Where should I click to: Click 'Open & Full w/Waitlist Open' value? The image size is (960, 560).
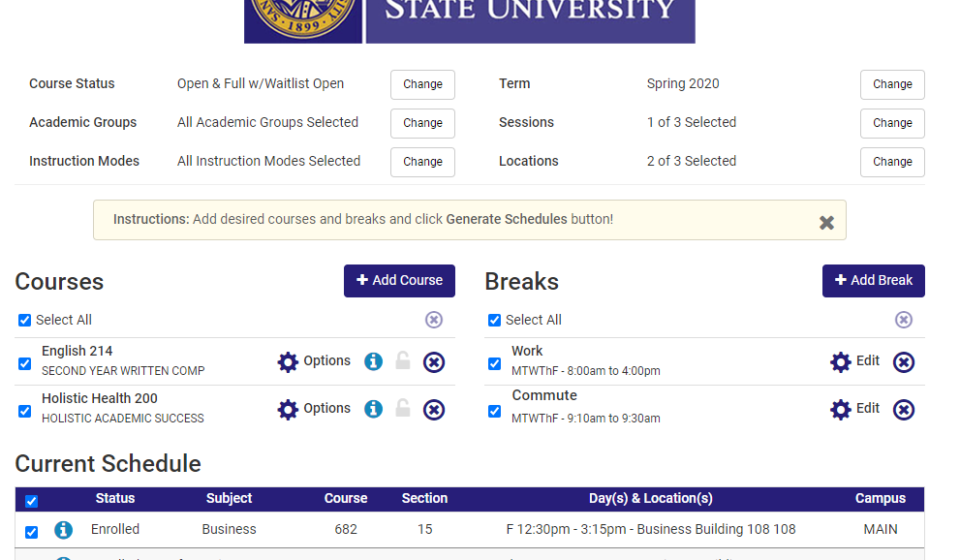point(260,83)
